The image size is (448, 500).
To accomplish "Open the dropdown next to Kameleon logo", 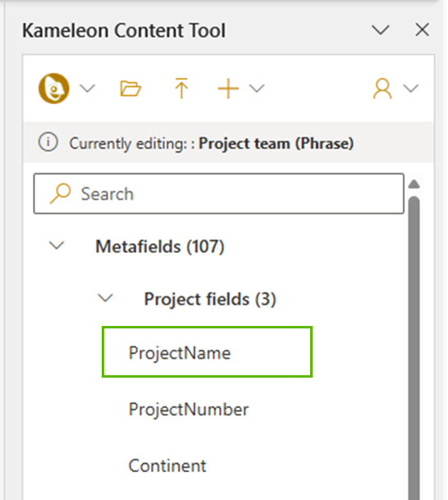I will click(87, 89).
